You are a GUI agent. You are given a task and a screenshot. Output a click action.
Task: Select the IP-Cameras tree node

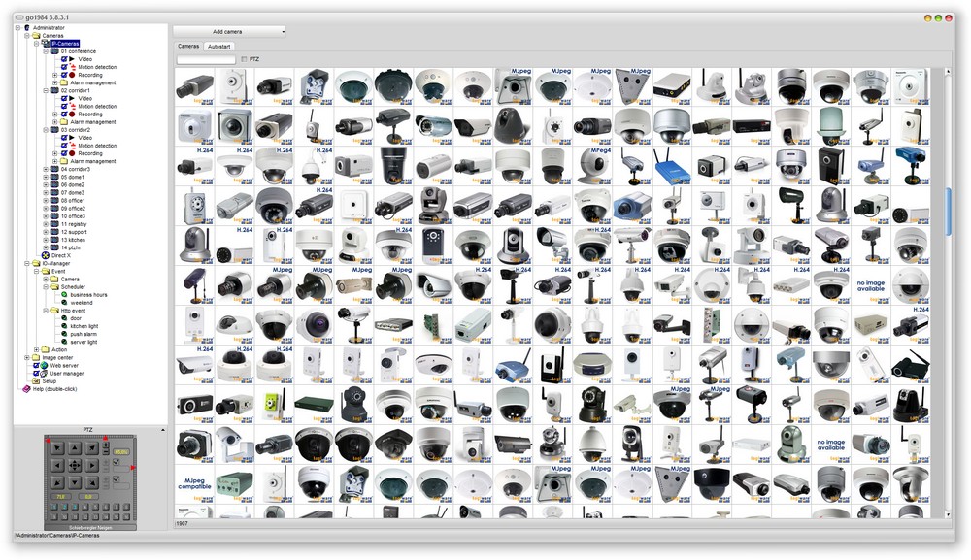(66, 44)
